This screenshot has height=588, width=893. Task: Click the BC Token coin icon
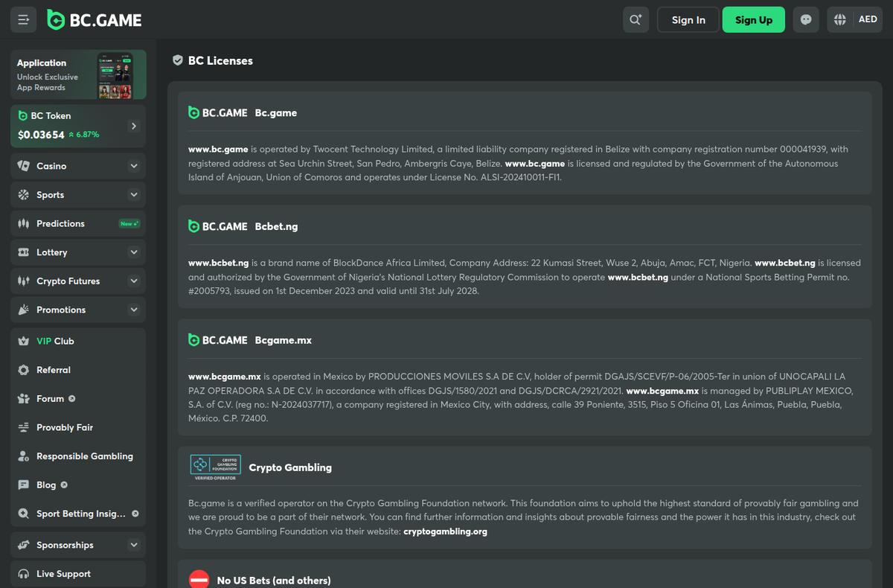click(x=23, y=116)
